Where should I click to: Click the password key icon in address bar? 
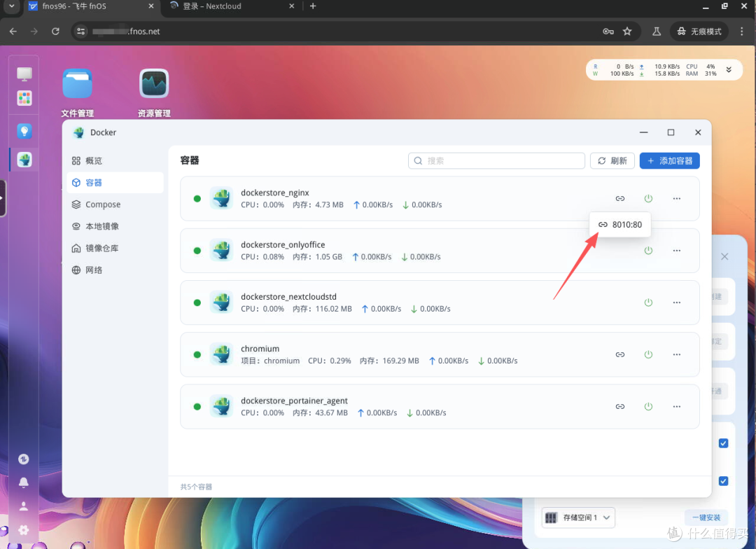tap(608, 32)
